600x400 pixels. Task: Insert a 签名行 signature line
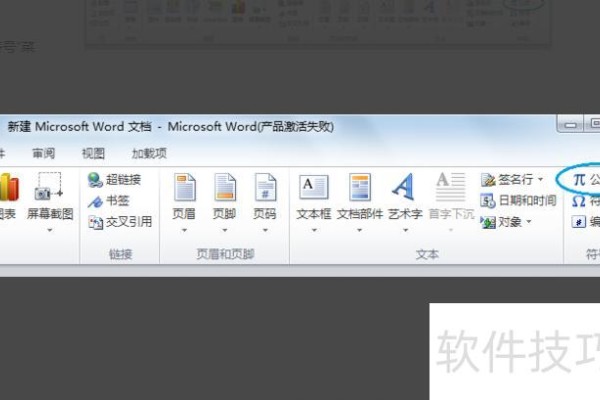507,179
